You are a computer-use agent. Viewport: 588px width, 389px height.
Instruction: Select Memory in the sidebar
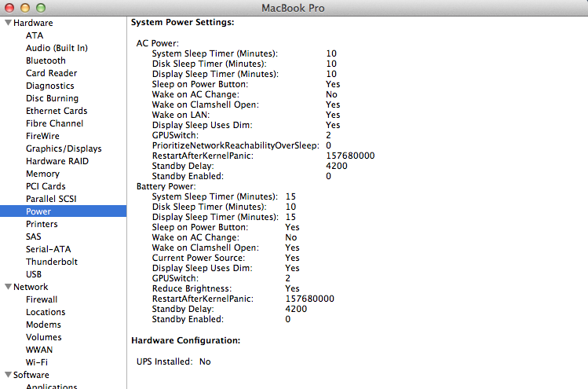(42, 174)
